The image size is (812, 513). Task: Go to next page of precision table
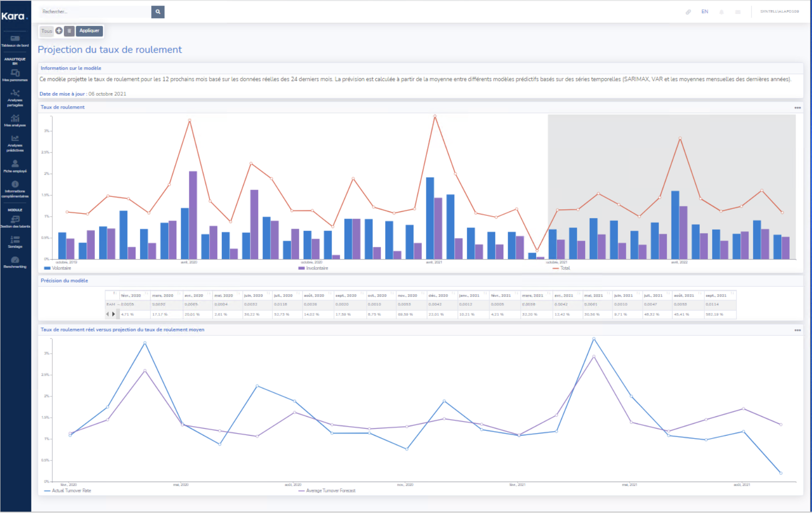pyautogui.click(x=114, y=314)
